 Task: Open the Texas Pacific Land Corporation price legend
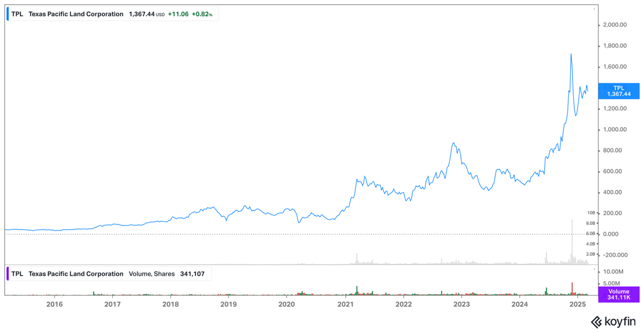[x=76, y=14]
